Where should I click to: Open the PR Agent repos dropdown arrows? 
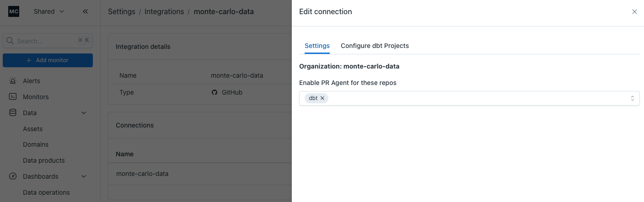point(632,98)
